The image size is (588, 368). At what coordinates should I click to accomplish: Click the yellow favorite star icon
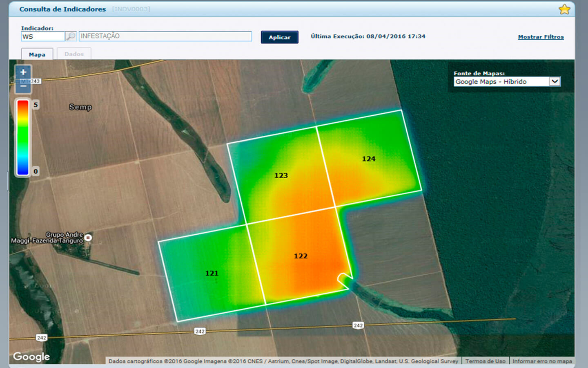(x=564, y=9)
